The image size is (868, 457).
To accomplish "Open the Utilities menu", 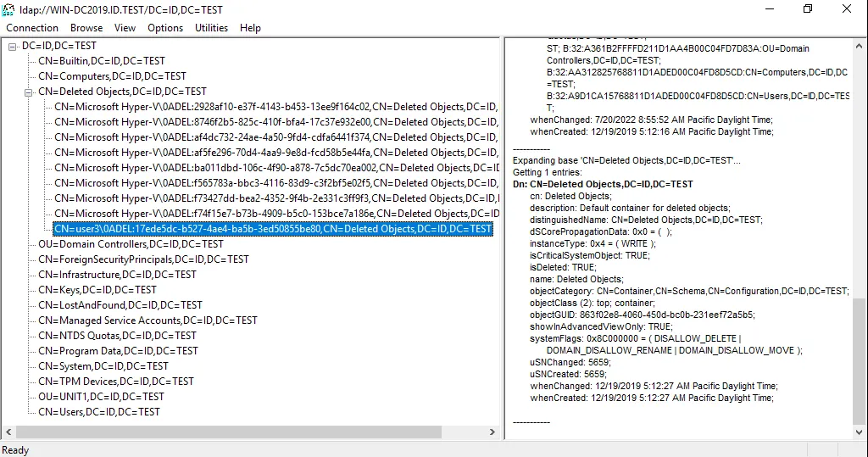I will pos(211,28).
